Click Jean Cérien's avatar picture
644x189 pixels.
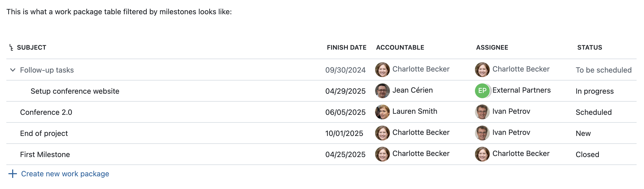pyautogui.click(x=382, y=91)
